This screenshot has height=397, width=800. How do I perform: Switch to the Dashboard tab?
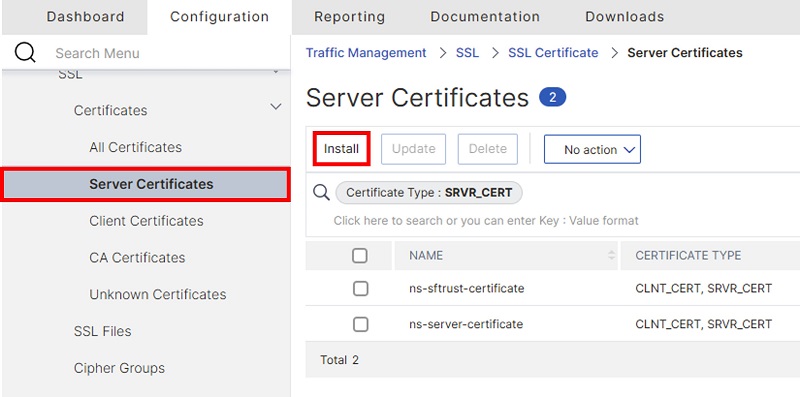[x=85, y=16]
